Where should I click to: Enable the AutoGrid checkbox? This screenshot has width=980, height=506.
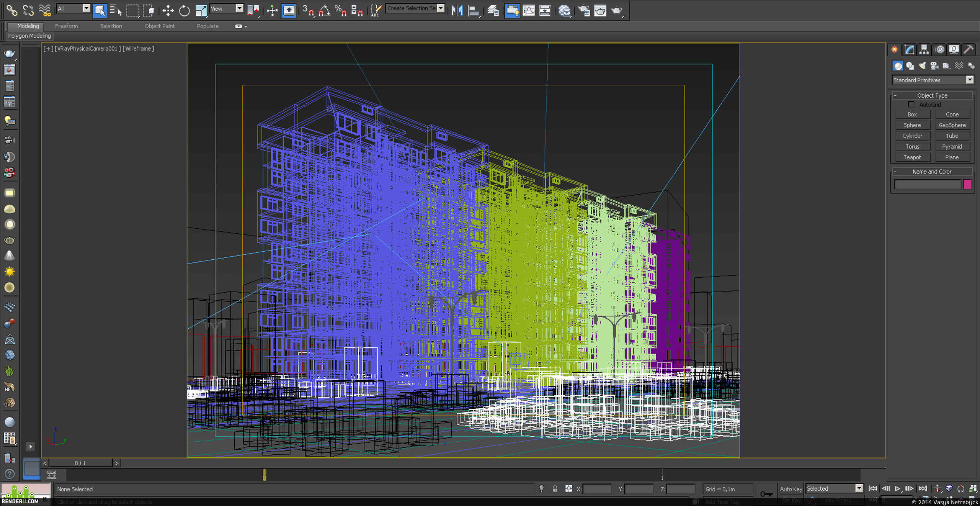(x=911, y=105)
